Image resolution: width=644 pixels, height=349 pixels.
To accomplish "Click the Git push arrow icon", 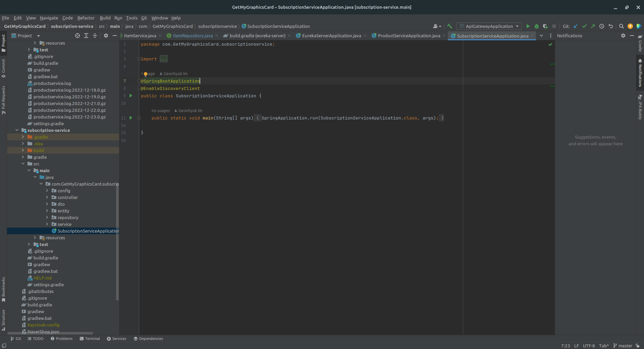I will pos(593,26).
